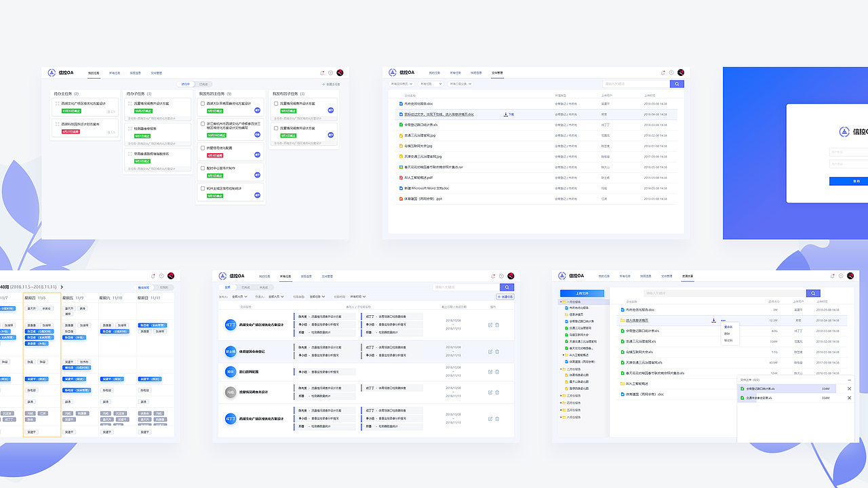Select the 未完成 filter tab in all-tasks panel
The image size is (868, 488).
click(x=264, y=287)
